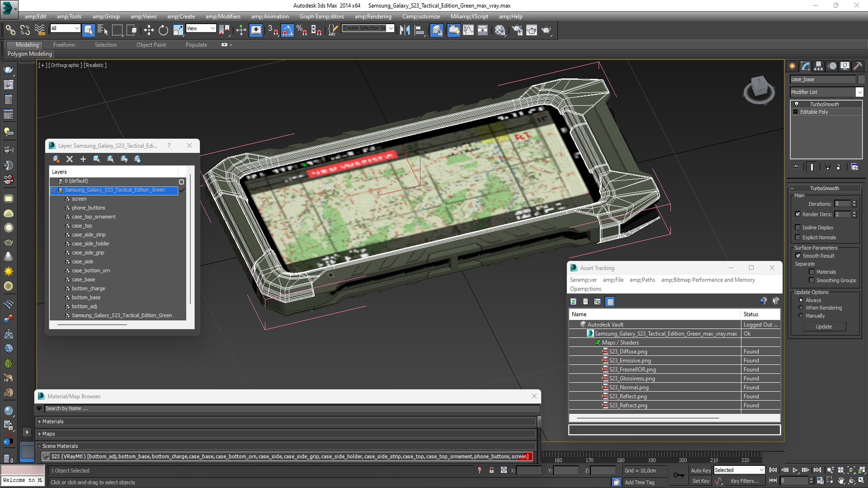Choose the Select and Scale tool

point(178,30)
